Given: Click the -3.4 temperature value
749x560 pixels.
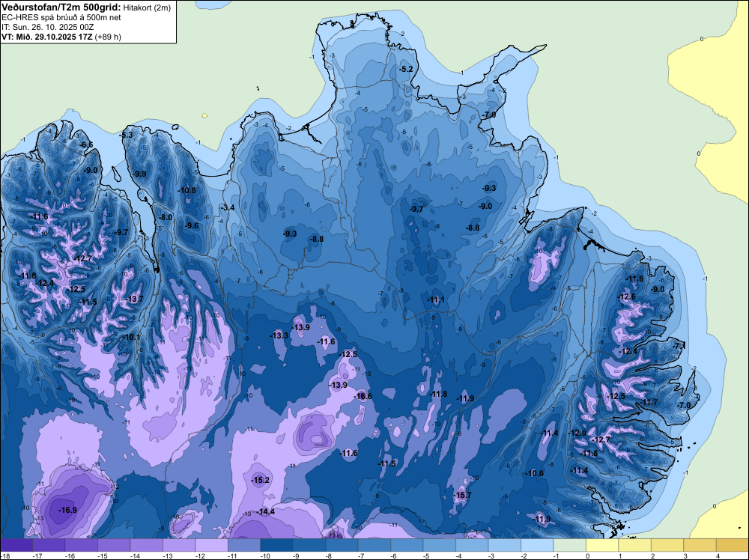Looking at the screenshot, I should pos(228,207).
